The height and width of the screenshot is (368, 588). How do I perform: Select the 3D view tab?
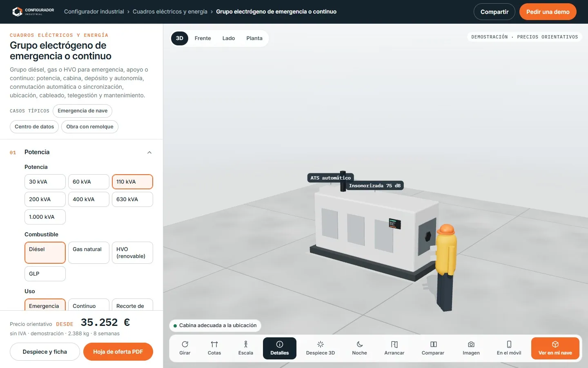[180, 38]
